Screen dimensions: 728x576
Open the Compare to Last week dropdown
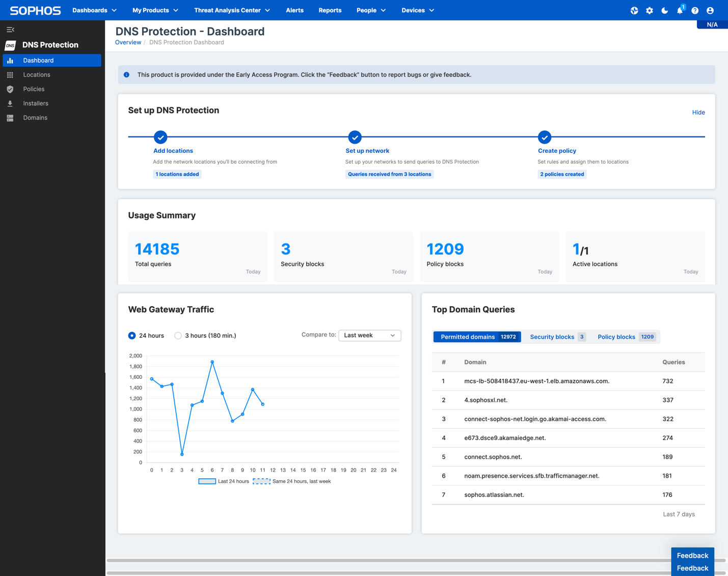[369, 336]
